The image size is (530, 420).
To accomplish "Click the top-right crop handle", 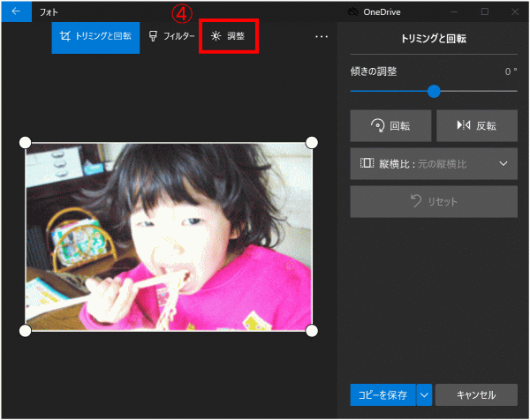I will pos(311,142).
